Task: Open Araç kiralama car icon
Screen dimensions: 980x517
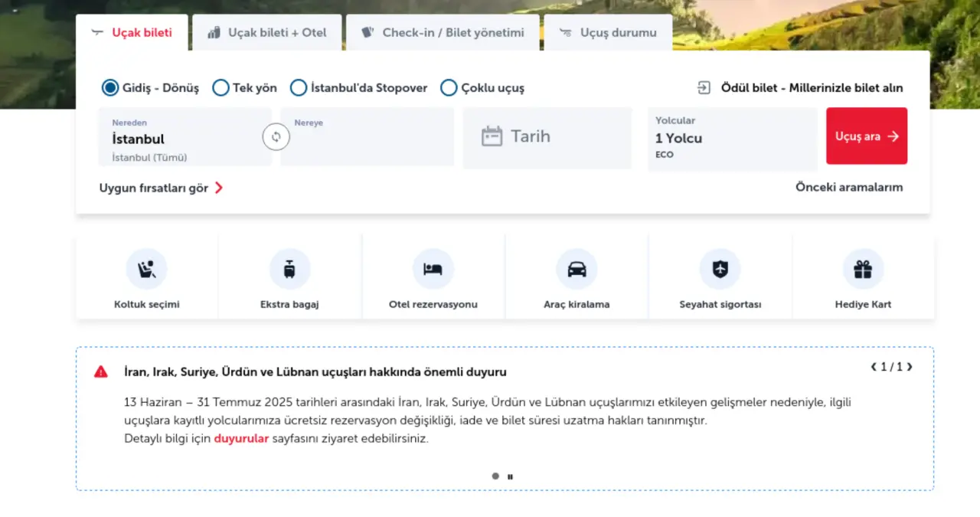Action: 577,269
